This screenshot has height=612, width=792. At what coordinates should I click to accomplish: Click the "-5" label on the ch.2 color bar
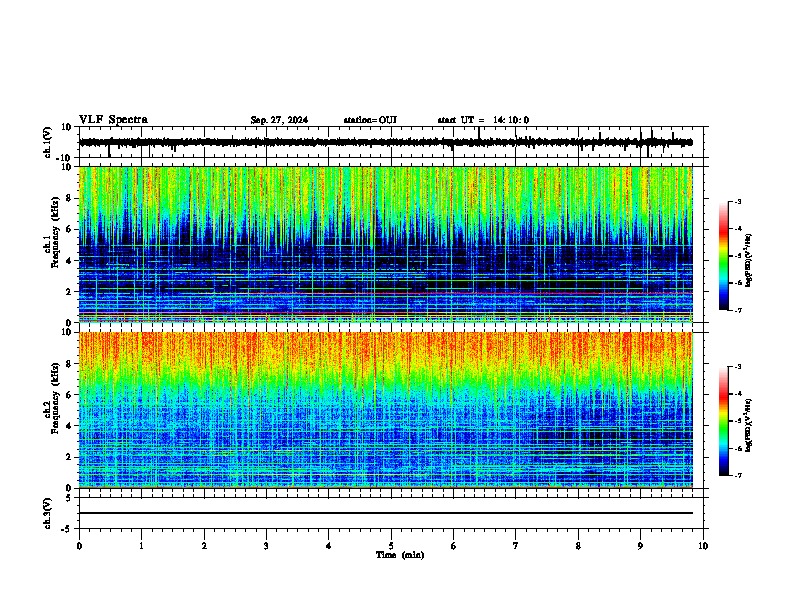(737, 421)
